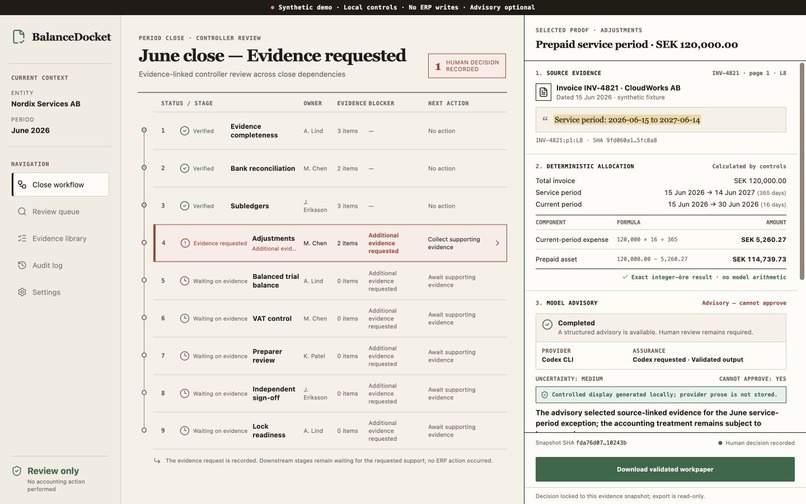Click the alert icon on Adjustments row

(185, 243)
